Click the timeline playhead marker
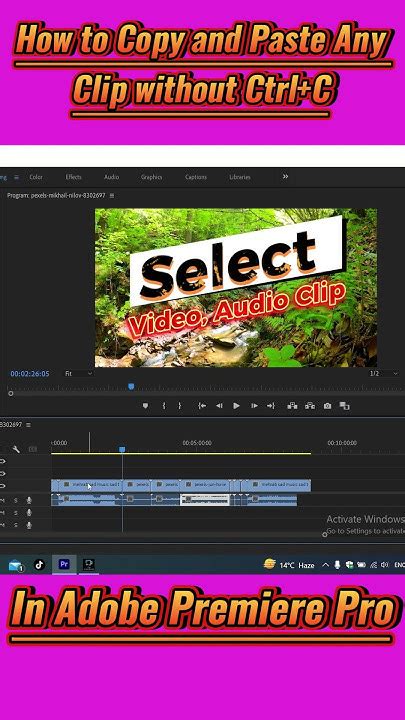 click(x=122, y=450)
